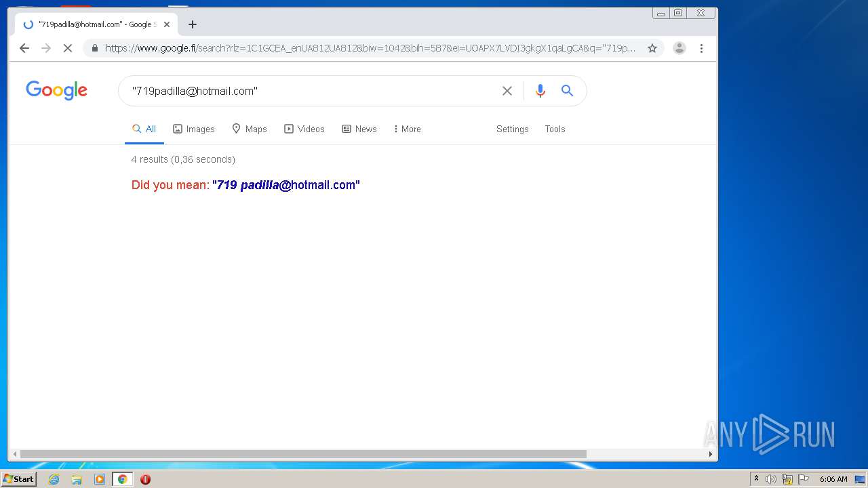Open the Chrome profile avatar
868x488 pixels.
click(679, 48)
